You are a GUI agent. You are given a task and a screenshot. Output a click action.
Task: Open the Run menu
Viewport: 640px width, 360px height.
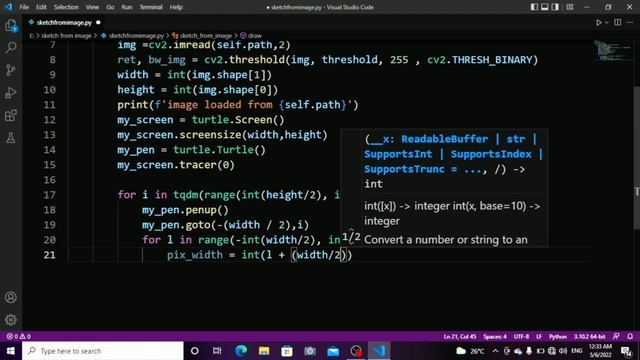127,7
